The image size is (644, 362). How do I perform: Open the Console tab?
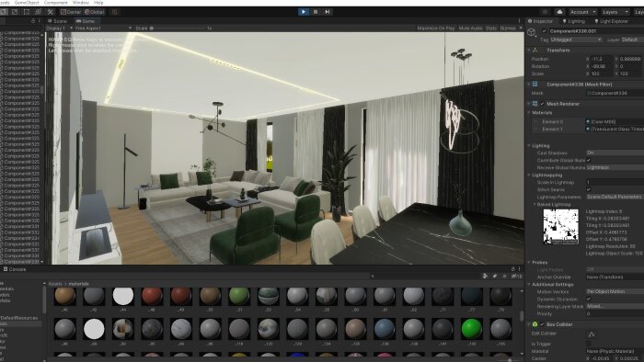point(15,269)
